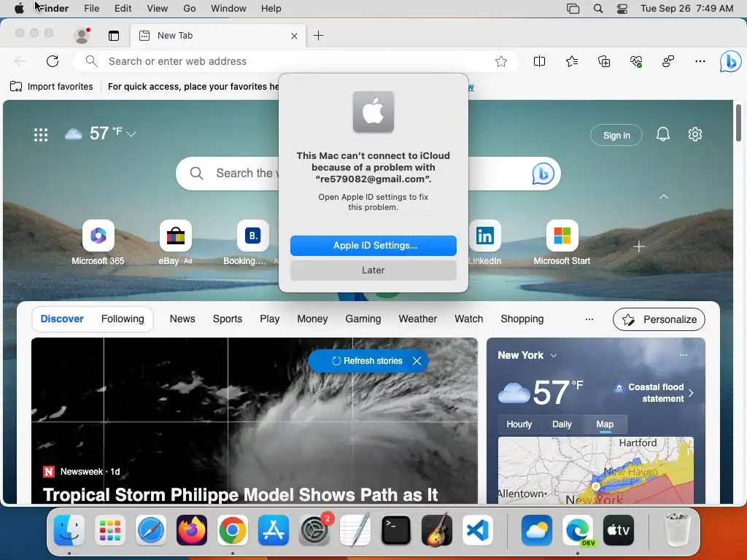The width and height of the screenshot is (747, 560).
Task: Select Daily weather tab
Action: pyautogui.click(x=562, y=424)
